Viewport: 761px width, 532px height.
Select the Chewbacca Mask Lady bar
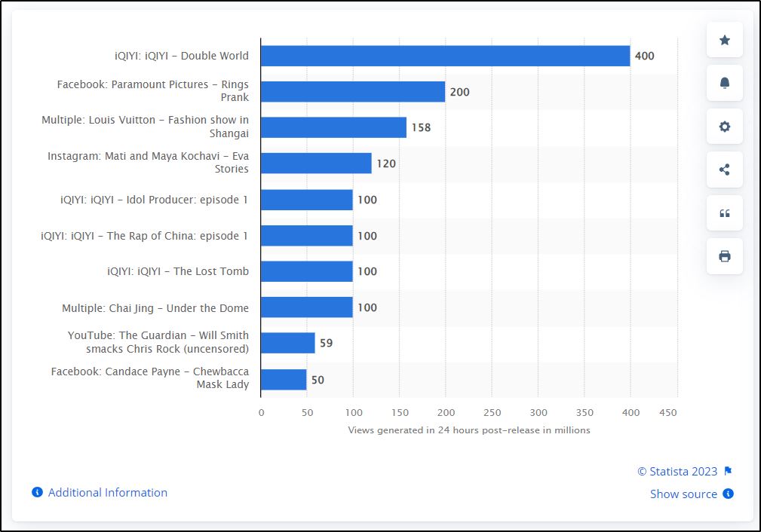coord(283,379)
